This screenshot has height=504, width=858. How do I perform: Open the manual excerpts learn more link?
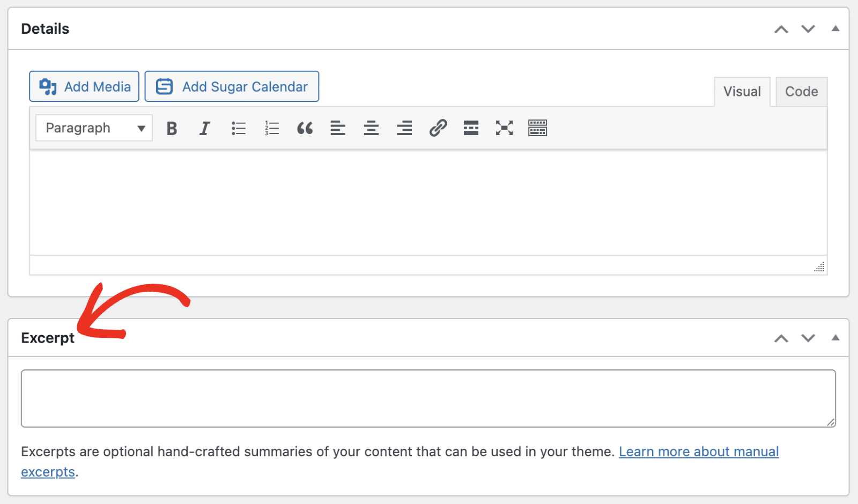click(699, 451)
